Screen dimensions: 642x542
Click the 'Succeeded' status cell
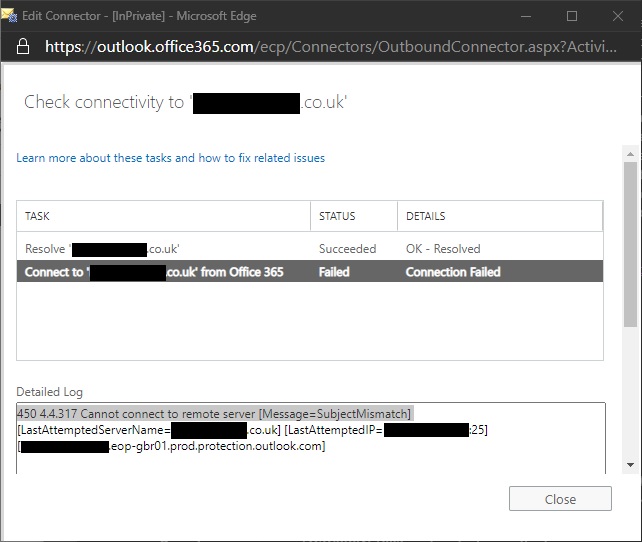pyautogui.click(x=347, y=248)
